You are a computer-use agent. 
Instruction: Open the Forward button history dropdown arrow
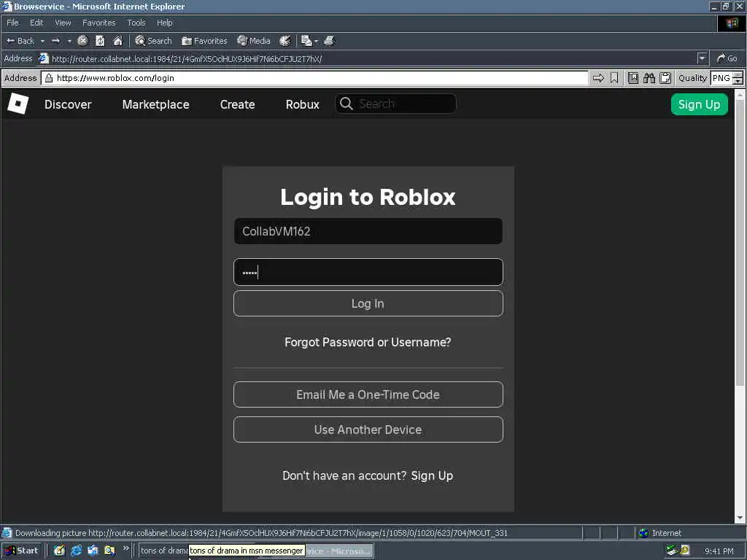point(69,41)
